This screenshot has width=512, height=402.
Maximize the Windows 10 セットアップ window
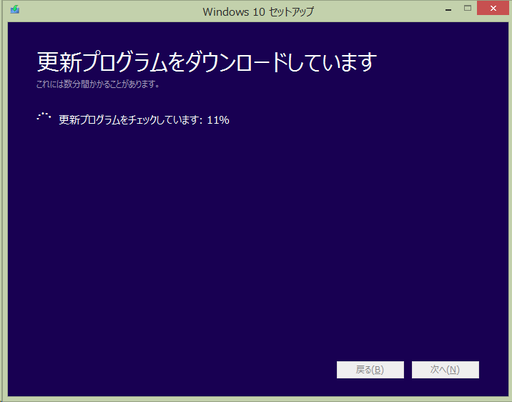468,8
